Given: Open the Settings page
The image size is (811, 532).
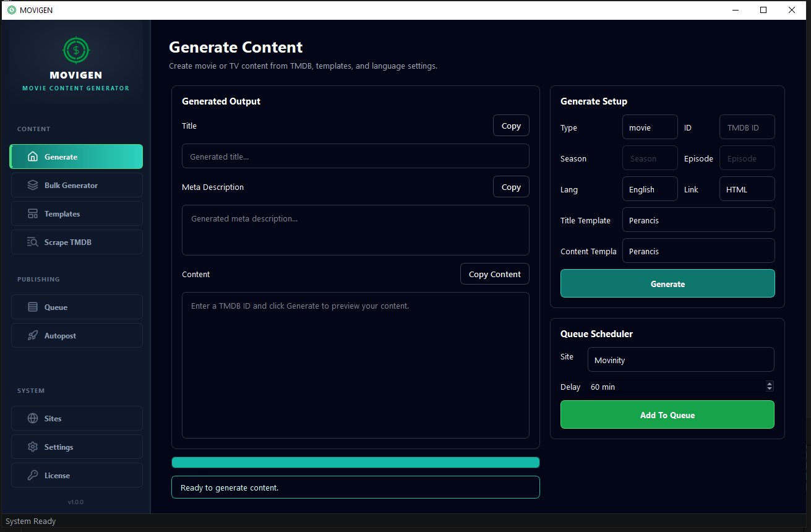Looking at the screenshot, I should [x=77, y=447].
